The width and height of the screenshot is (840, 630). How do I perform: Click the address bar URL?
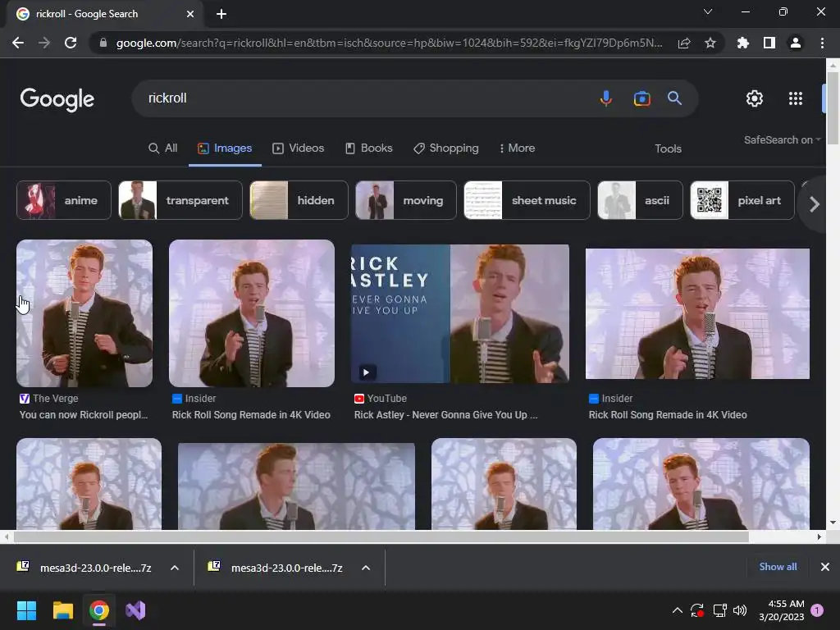point(389,43)
